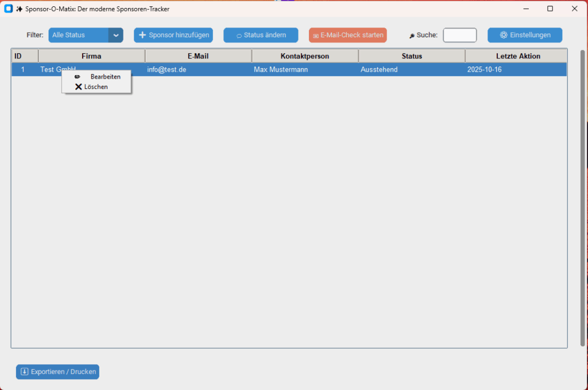Click the plus icon on Sponsor hinzufügen
This screenshot has height=390, width=588.
[142, 35]
